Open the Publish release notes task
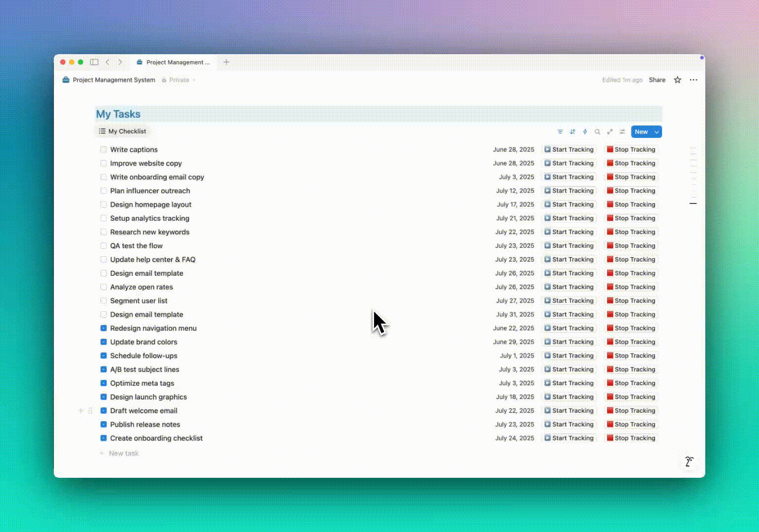 click(x=145, y=424)
